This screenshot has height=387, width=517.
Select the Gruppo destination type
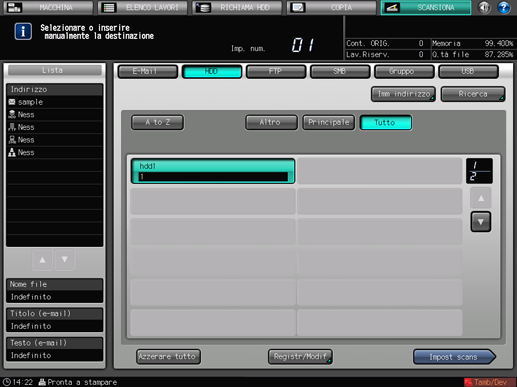click(404, 71)
